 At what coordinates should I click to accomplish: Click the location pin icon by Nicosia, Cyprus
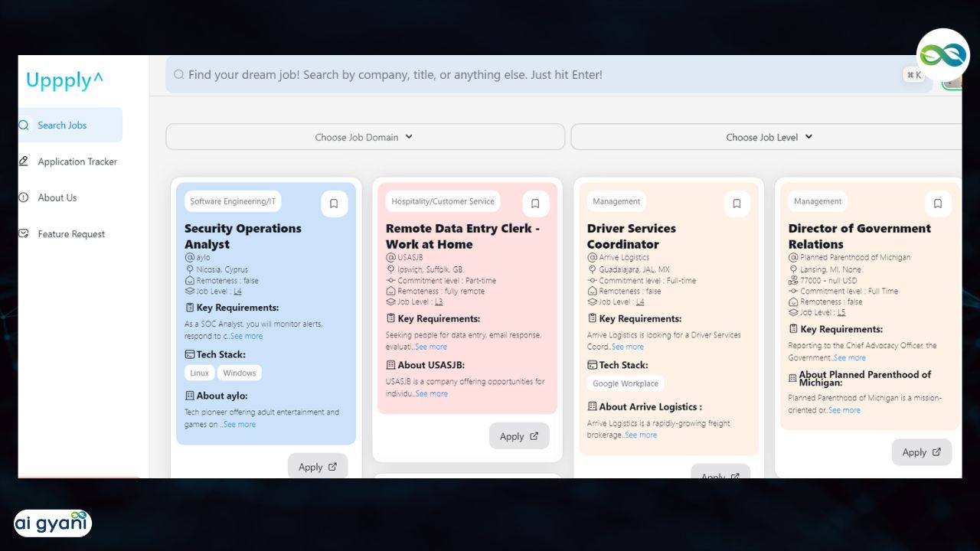189,269
